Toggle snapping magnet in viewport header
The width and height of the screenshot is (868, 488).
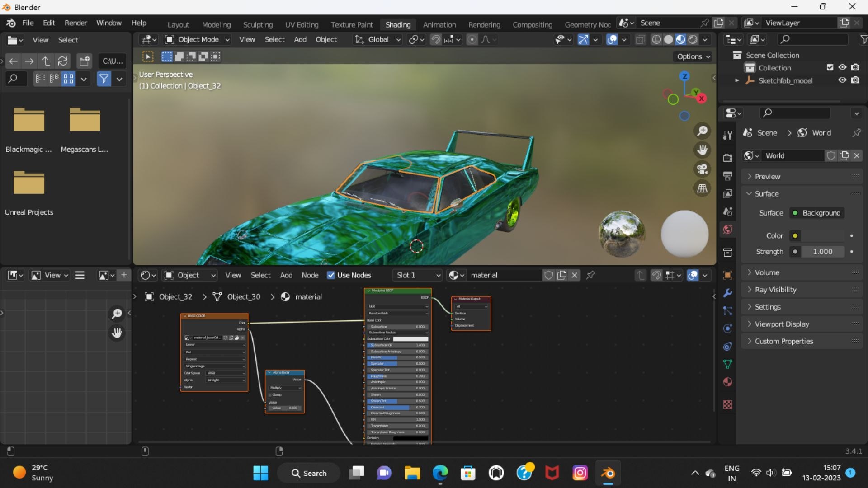[436, 40]
